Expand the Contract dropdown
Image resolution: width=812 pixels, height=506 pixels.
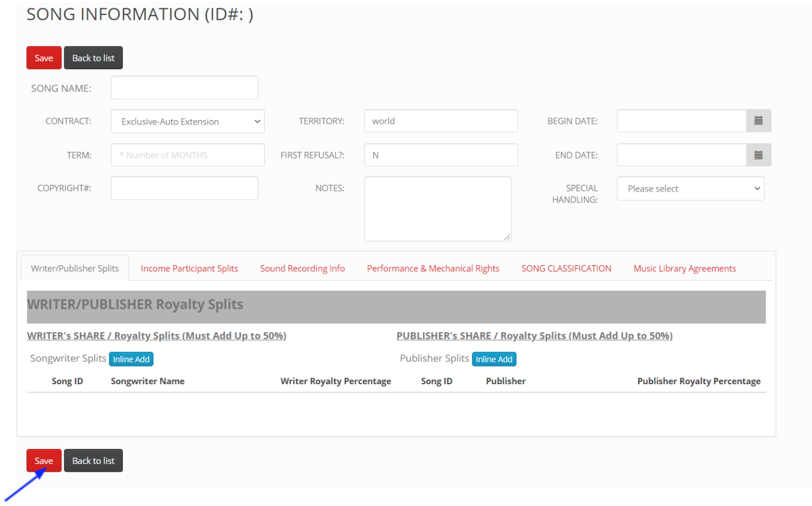coord(188,121)
